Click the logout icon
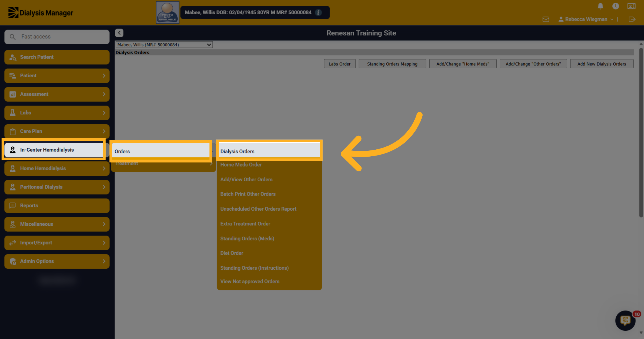The height and width of the screenshot is (339, 644). tap(632, 19)
